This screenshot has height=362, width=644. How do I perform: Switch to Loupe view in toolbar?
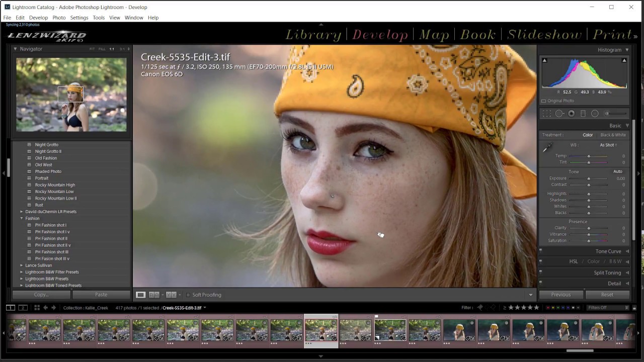click(141, 295)
